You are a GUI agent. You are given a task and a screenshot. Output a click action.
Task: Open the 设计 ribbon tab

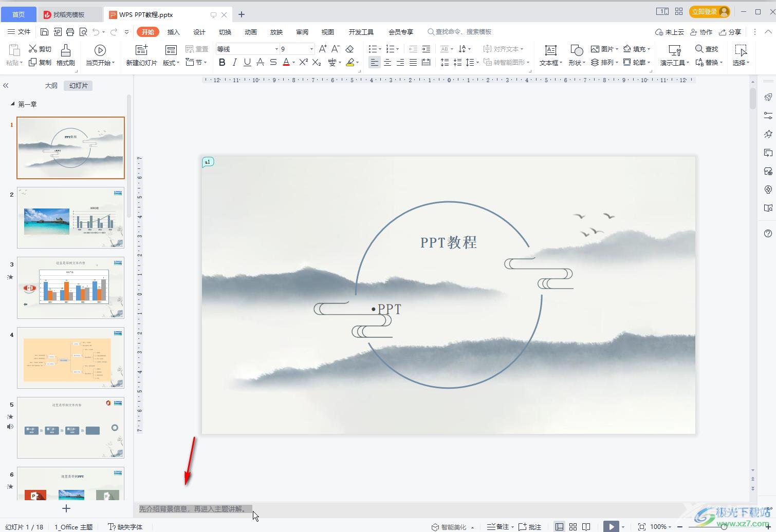199,32
